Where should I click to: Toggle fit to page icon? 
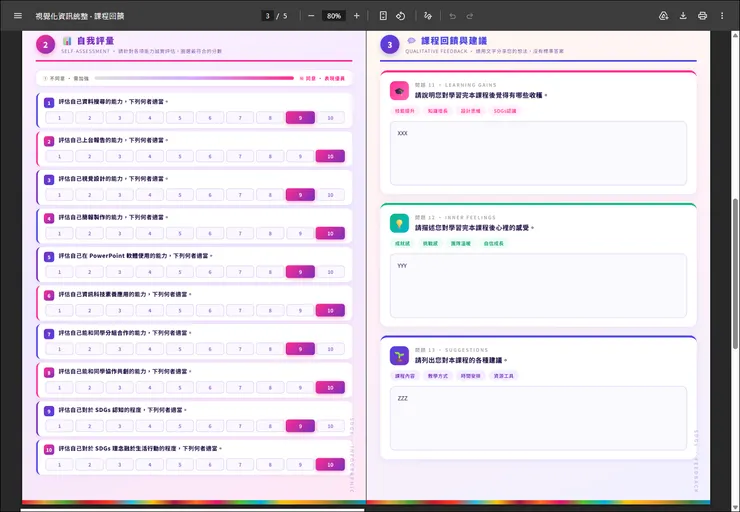coord(383,16)
